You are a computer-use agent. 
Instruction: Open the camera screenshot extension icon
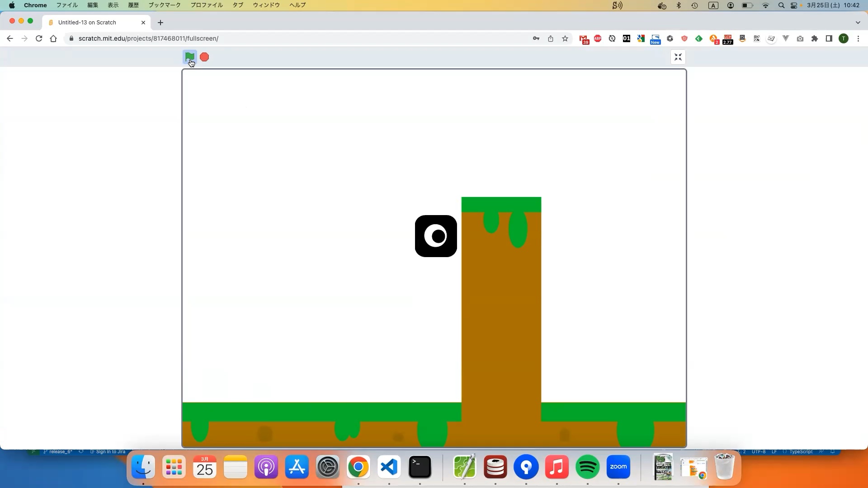(x=800, y=38)
